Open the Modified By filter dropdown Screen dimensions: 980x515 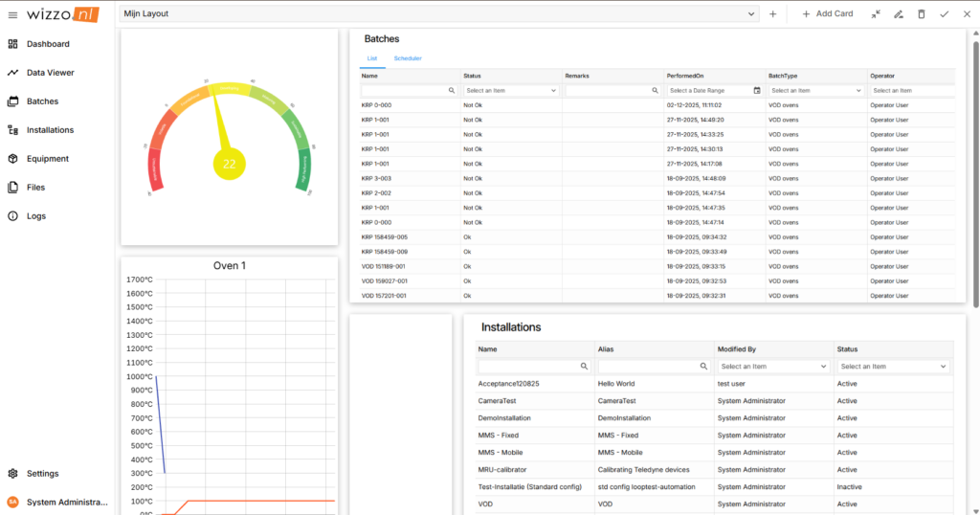point(773,367)
